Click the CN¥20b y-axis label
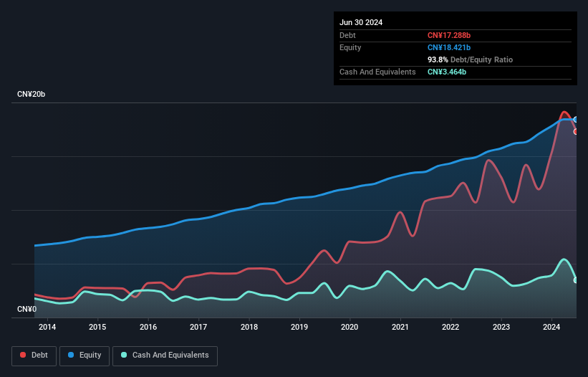Image resolution: width=588 pixels, height=377 pixels. pos(31,94)
